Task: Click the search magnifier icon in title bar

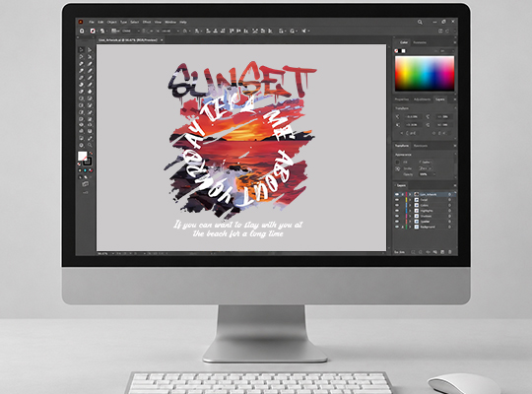Action: [420, 22]
